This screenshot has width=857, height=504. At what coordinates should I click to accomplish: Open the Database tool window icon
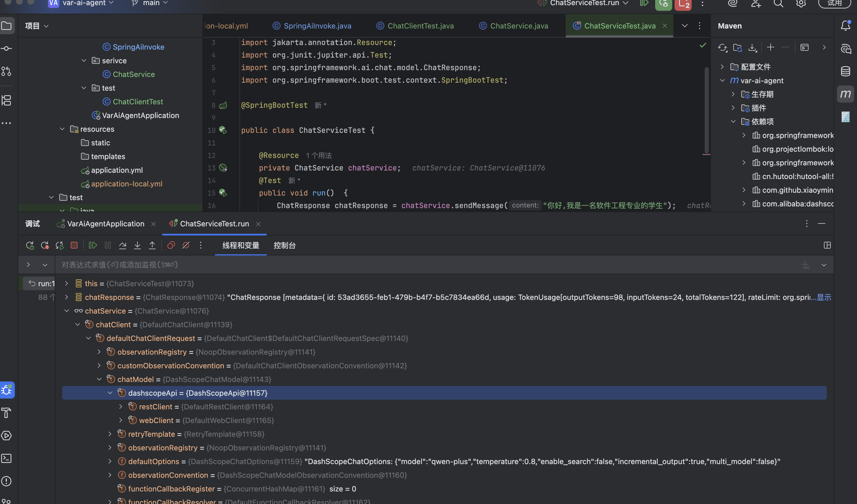845,72
